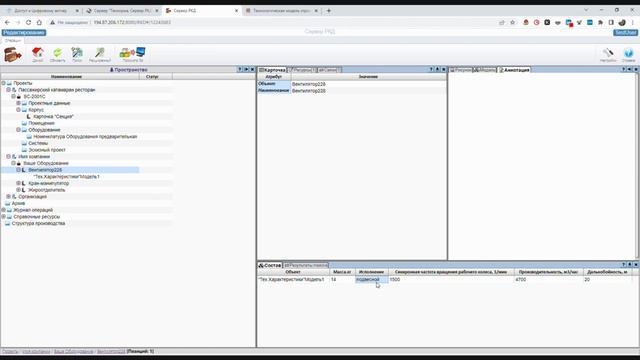
Task: Close the Аннотация panel with its X
Action: [636, 70]
